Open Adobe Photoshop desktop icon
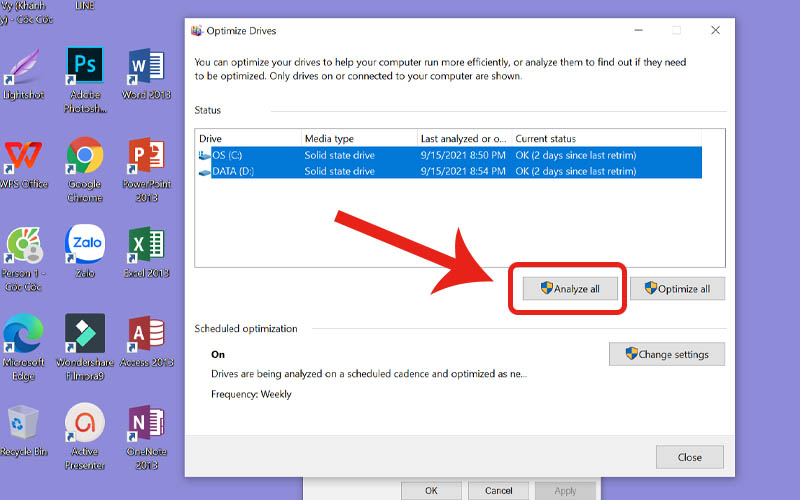800x500 pixels. point(85,68)
